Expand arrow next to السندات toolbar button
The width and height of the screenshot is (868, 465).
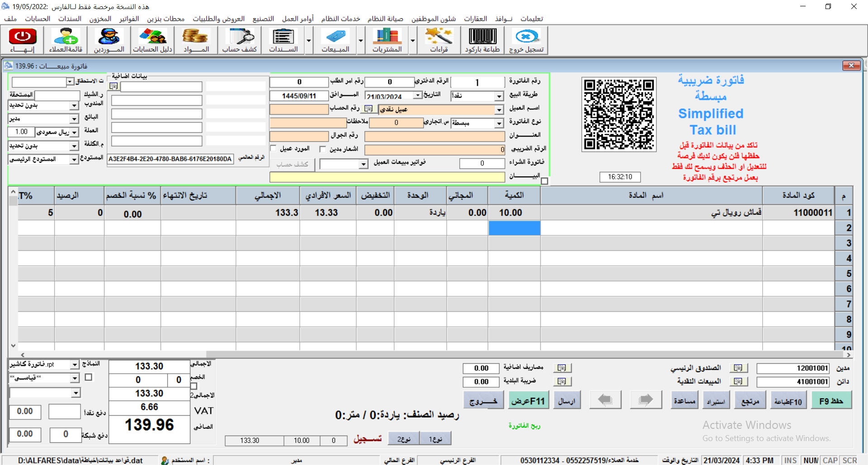(x=309, y=41)
